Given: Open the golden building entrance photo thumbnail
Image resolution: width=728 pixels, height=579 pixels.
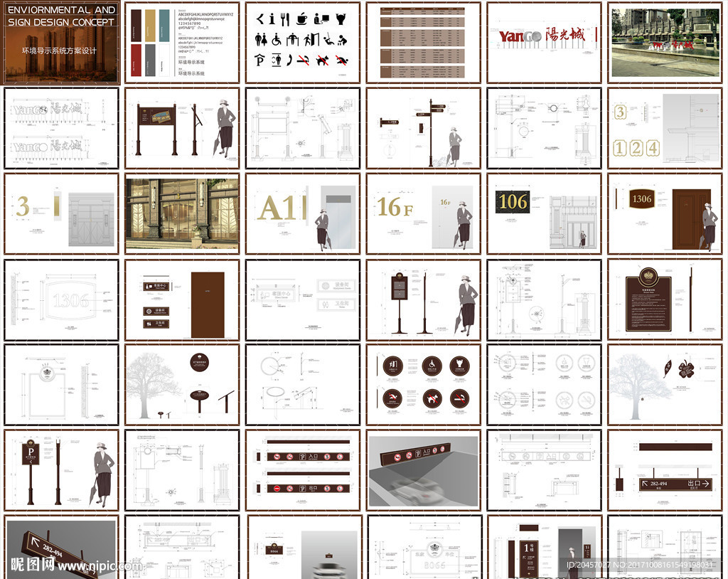Looking at the screenshot, I should point(182,214).
